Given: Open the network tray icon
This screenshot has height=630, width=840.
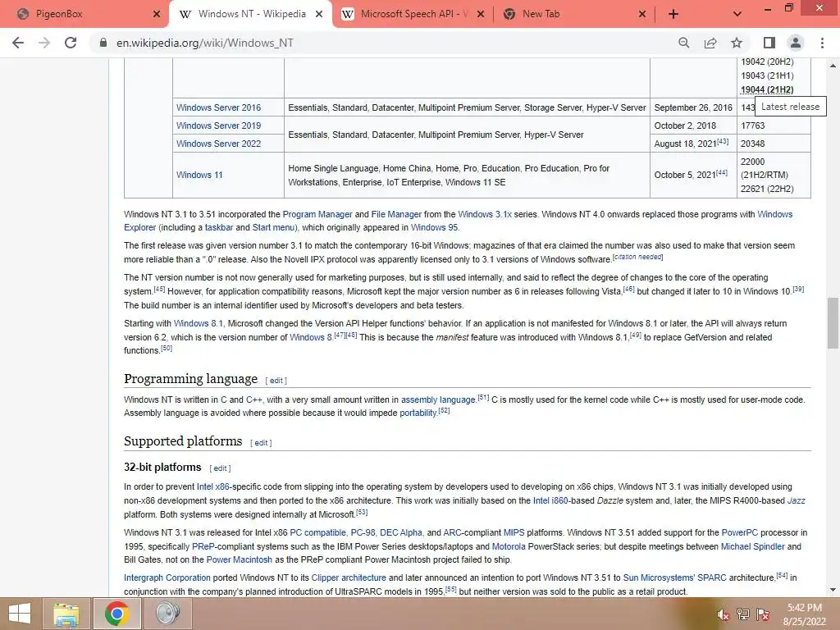Looking at the screenshot, I should pos(743,614).
